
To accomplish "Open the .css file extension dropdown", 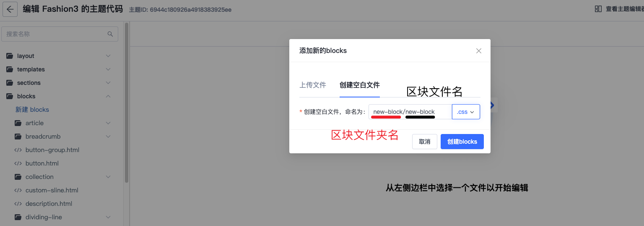I will [466, 112].
